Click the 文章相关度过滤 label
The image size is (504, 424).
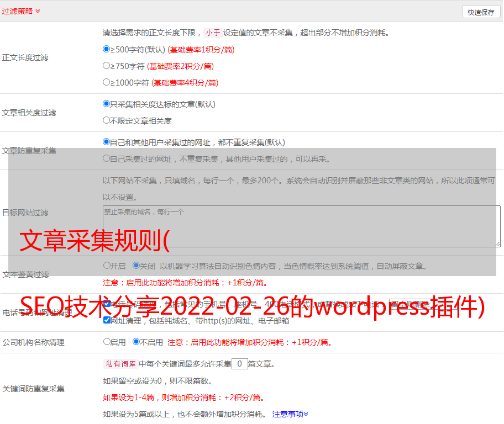[x=29, y=113]
